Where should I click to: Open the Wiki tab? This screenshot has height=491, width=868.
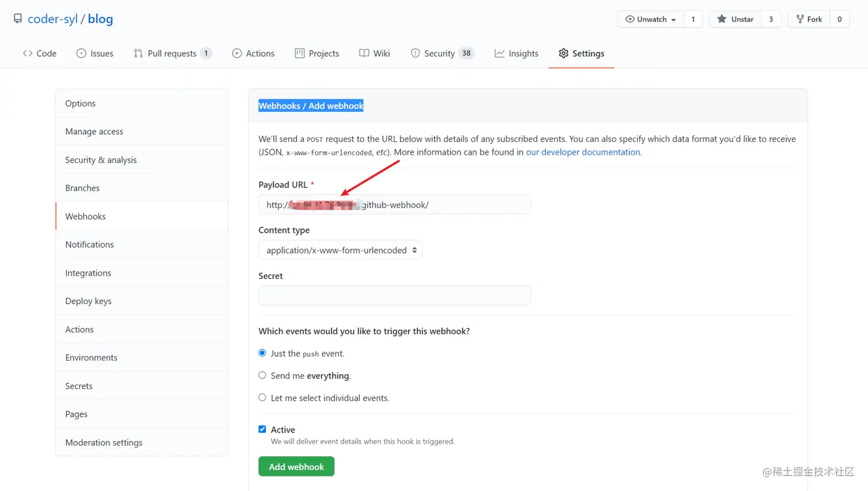pos(374,53)
